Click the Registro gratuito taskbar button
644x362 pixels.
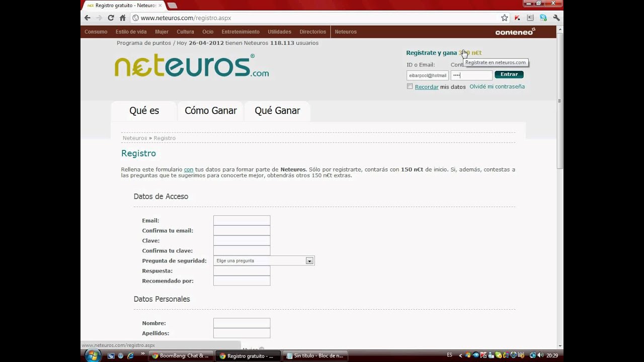click(247, 355)
